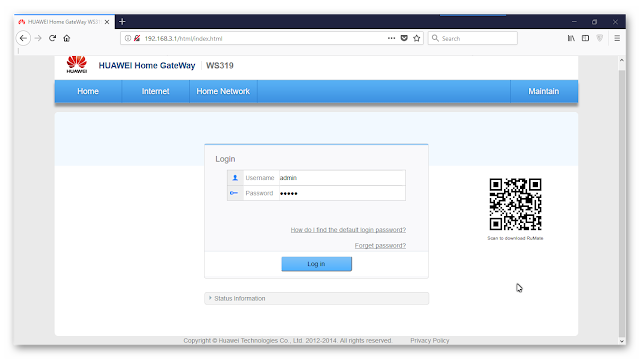Viewport: 640px width, 362px height.
Task: Click the vertical scrollbar thumb
Action: click(x=622, y=203)
